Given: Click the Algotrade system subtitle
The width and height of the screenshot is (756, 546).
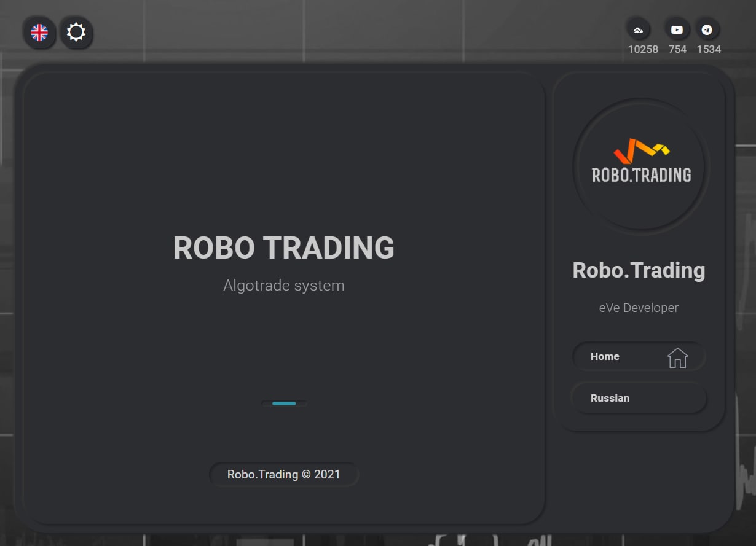Looking at the screenshot, I should pos(284,285).
